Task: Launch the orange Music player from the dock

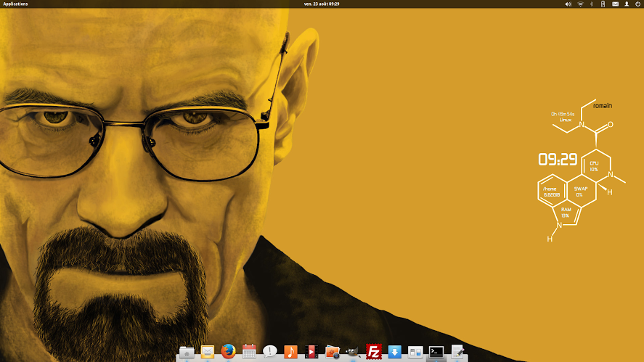Action: coord(291,352)
